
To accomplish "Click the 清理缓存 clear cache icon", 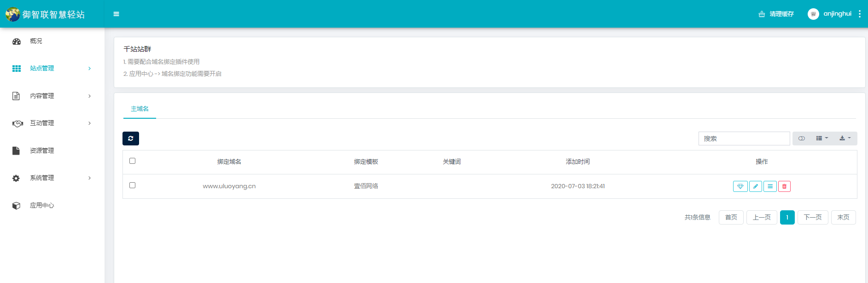I will pos(762,14).
